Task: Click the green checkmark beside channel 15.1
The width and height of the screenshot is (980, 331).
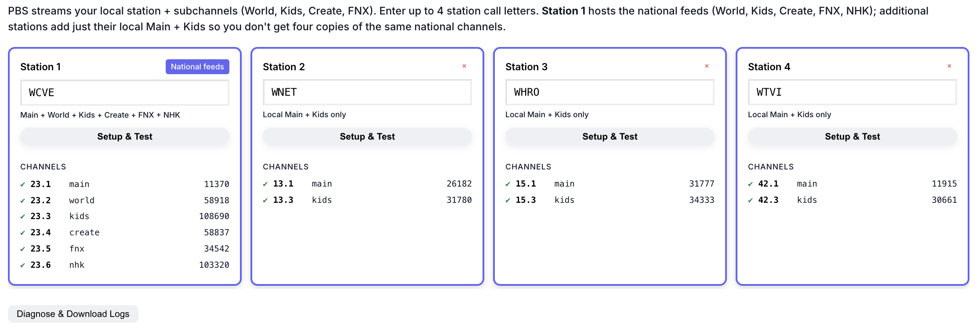Action: click(508, 184)
